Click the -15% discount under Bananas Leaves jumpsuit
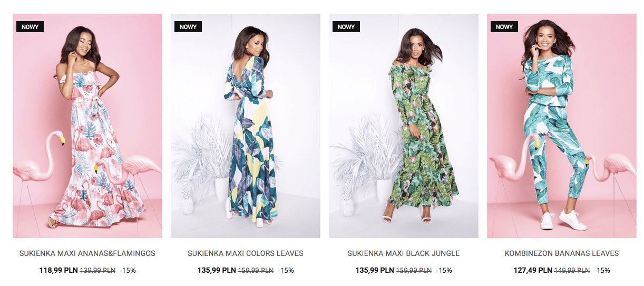Screen dimensions: 644x286 (602, 270)
